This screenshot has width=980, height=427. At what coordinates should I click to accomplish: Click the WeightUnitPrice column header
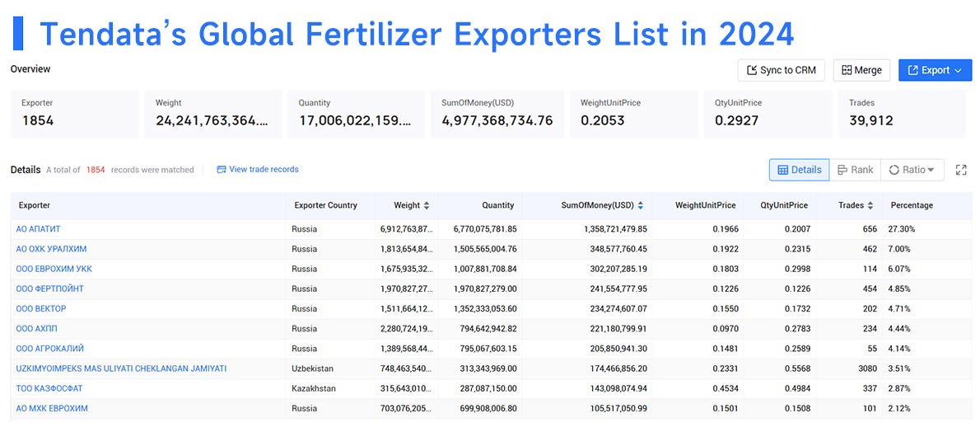706,205
